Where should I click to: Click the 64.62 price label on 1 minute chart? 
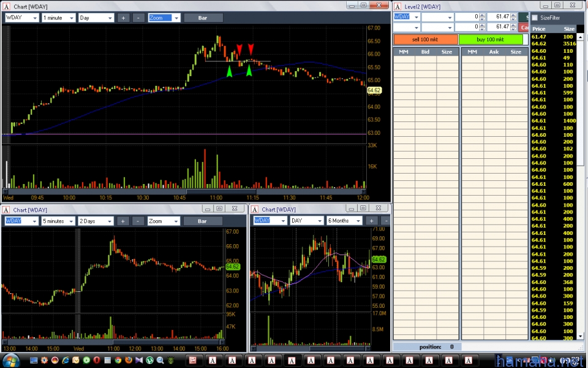point(374,91)
